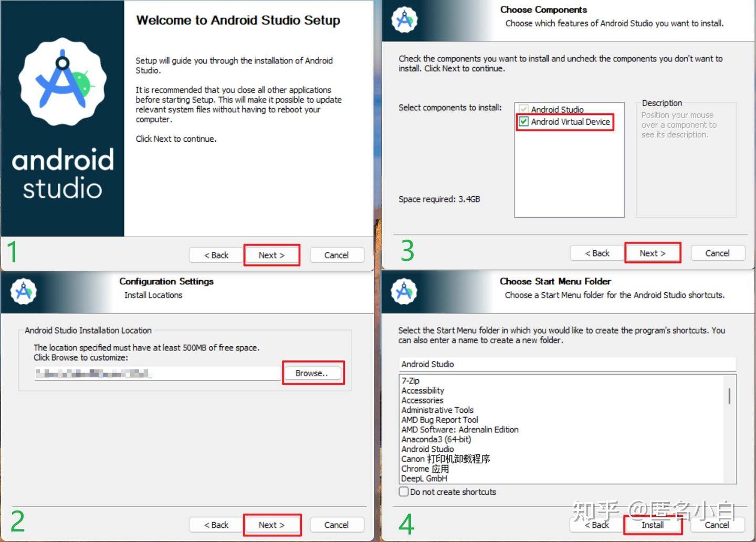Click the installation location path field

pyautogui.click(x=157, y=374)
